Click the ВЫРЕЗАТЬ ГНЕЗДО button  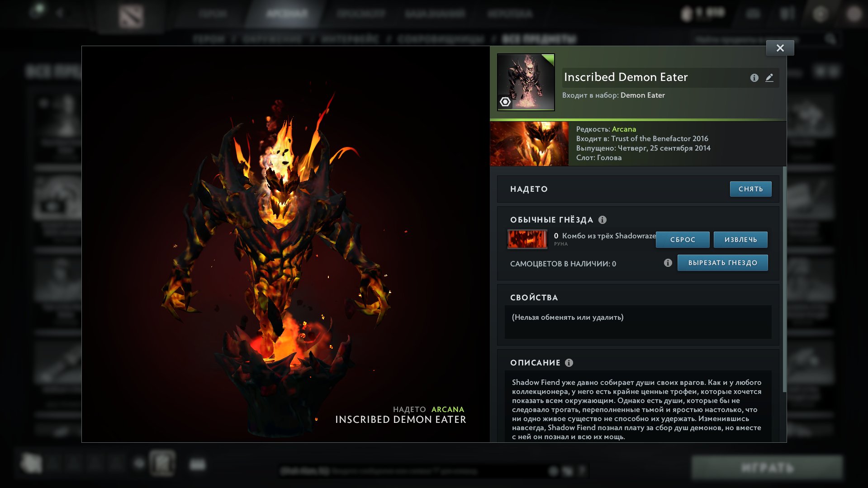pyautogui.click(x=722, y=263)
